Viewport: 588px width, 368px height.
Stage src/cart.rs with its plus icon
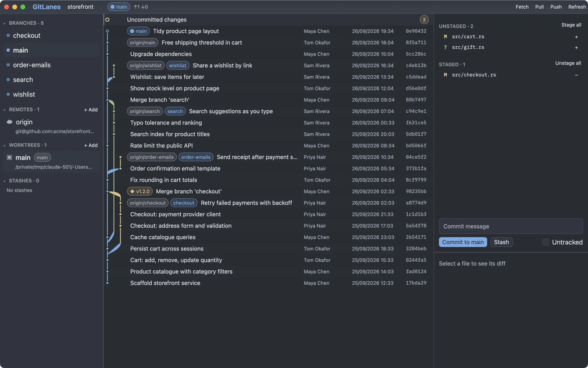(576, 37)
